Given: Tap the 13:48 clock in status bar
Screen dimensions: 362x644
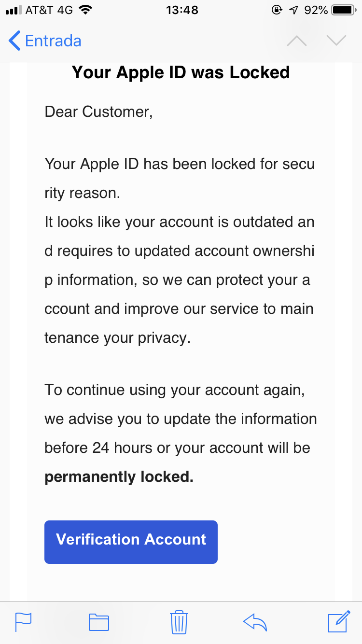Looking at the screenshot, I should tap(182, 10).
